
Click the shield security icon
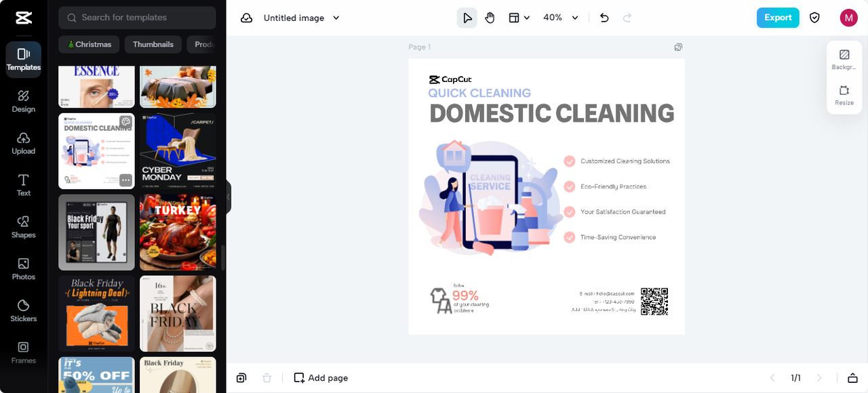(x=815, y=18)
